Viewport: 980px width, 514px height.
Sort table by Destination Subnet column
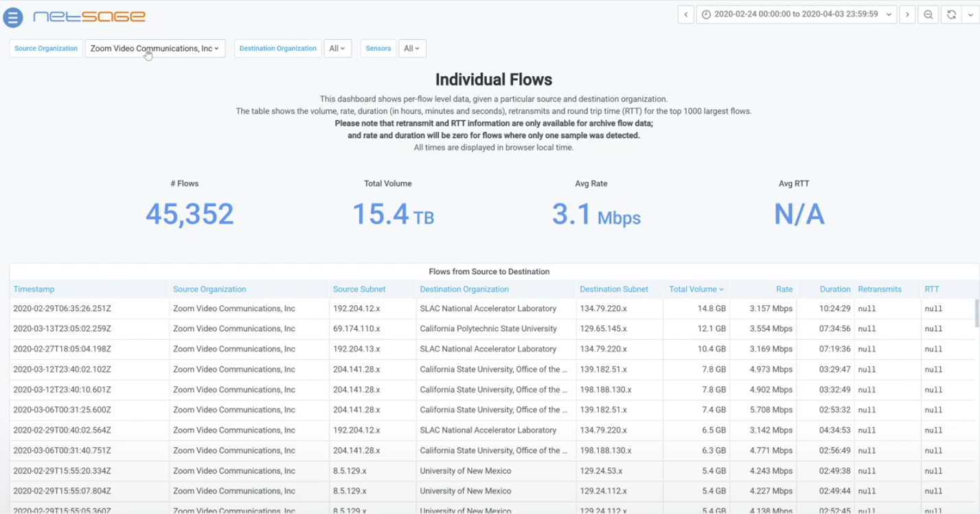614,289
